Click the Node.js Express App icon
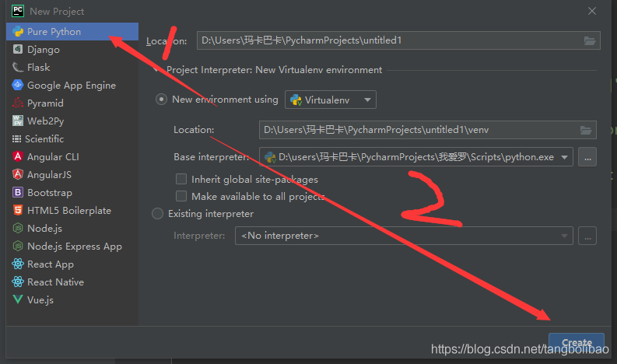 coord(18,246)
